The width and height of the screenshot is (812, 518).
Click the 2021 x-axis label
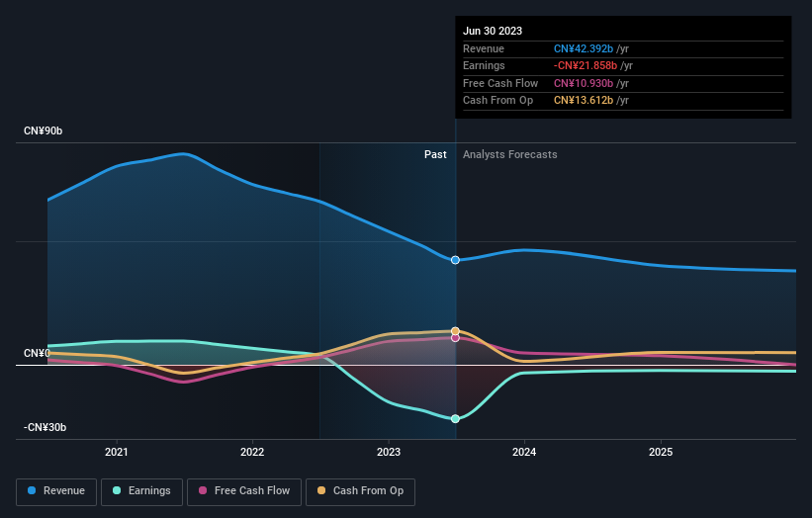117,452
